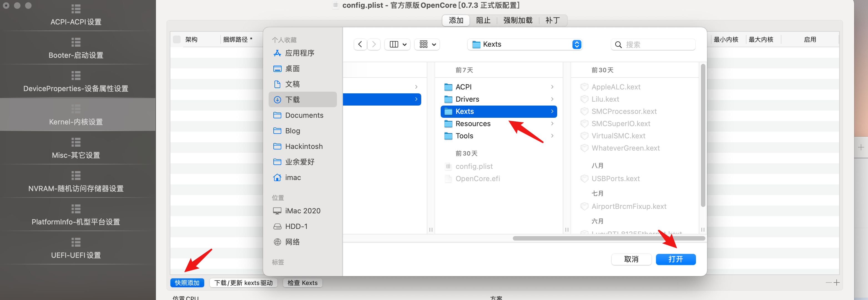Screen dimensions: 868x300
Task: Expand Tools folder chevron
Action: point(552,136)
